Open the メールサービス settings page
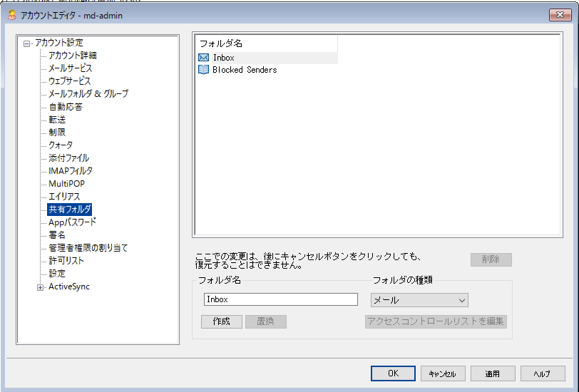This screenshot has width=579, height=392. [x=70, y=68]
